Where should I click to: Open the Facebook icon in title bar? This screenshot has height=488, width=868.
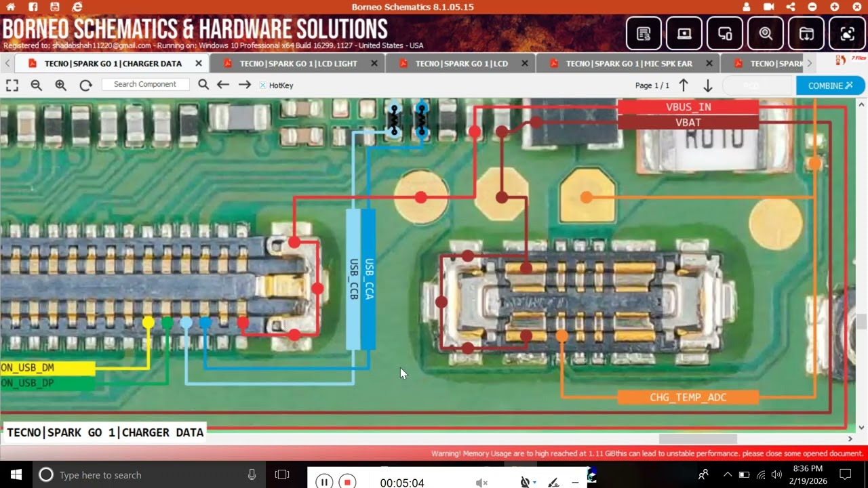(33, 7)
